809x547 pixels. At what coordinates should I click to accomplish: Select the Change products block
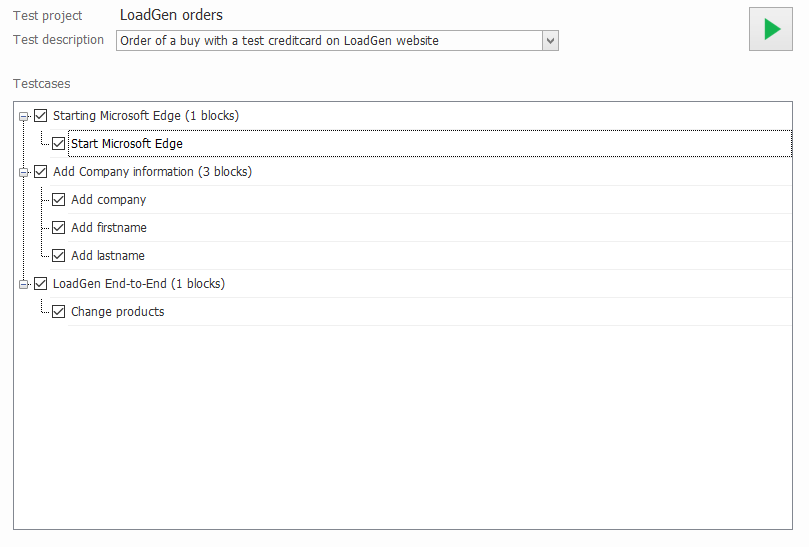pos(118,312)
